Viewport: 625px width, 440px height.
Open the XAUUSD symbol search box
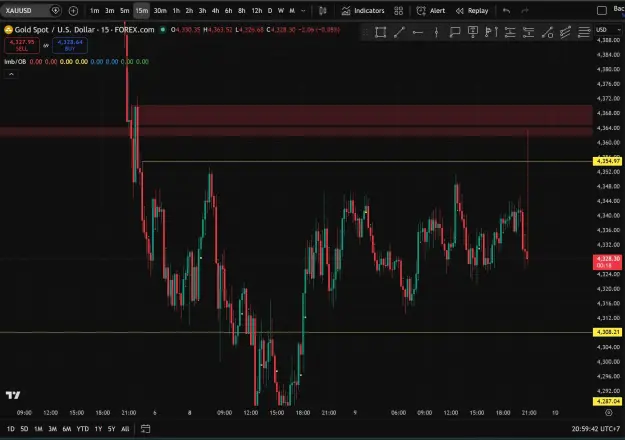coord(30,11)
